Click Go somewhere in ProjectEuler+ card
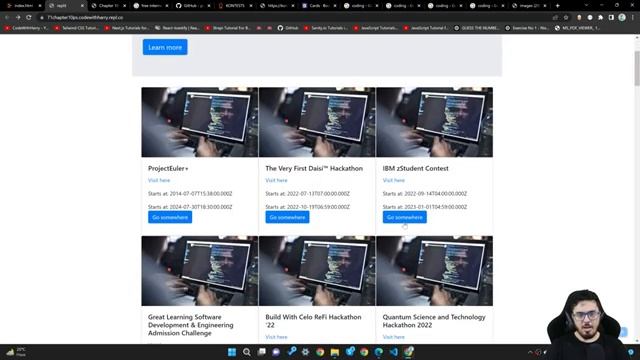 [170, 217]
